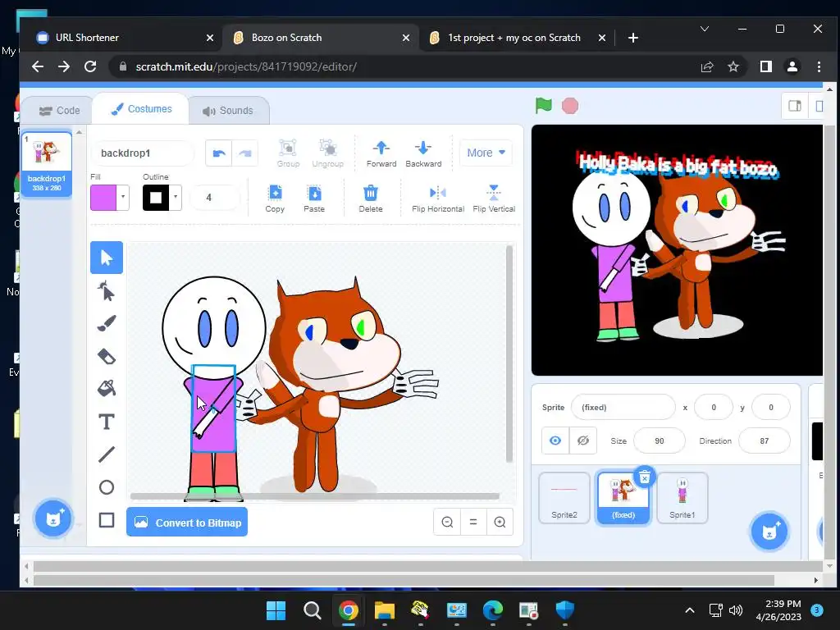Click the Redo arrow button
The image size is (840, 630).
pos(244,153)
